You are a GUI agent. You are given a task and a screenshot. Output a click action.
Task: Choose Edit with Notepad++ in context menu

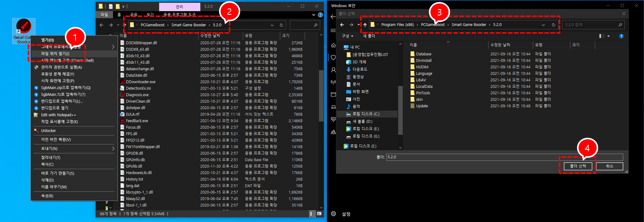pos(73,115)
